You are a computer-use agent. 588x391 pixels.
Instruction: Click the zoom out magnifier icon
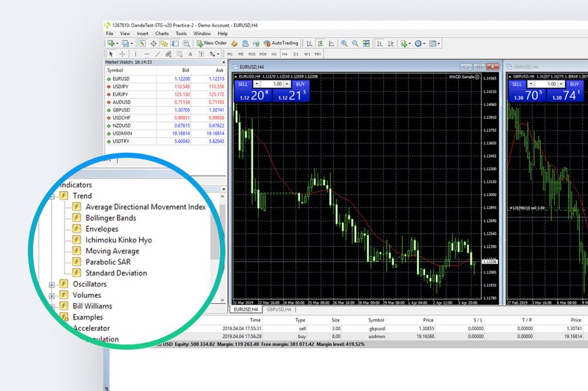point(354,43)
